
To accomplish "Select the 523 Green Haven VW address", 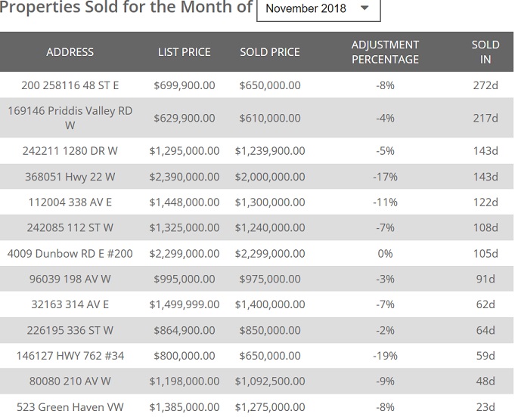I will 70,408.
